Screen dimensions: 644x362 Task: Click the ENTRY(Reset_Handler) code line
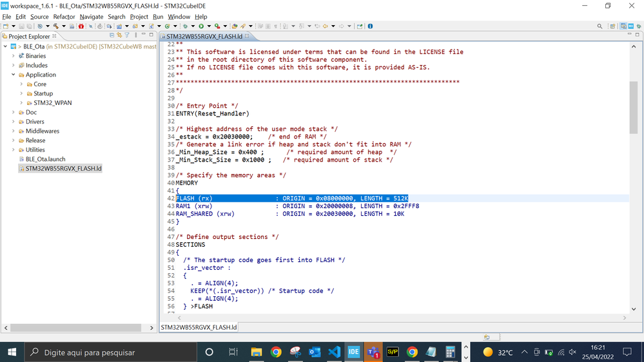click(x=212, y=114)
